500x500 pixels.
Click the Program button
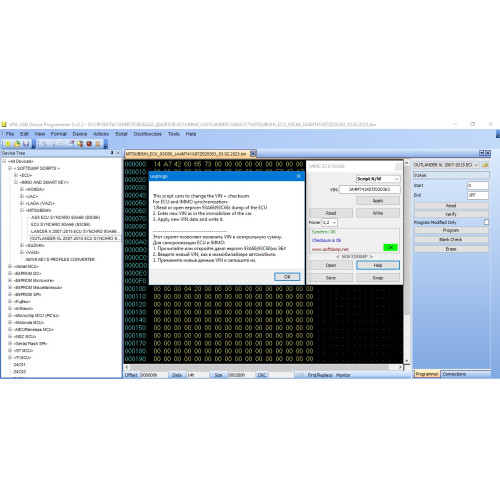[x=451, y=230]
